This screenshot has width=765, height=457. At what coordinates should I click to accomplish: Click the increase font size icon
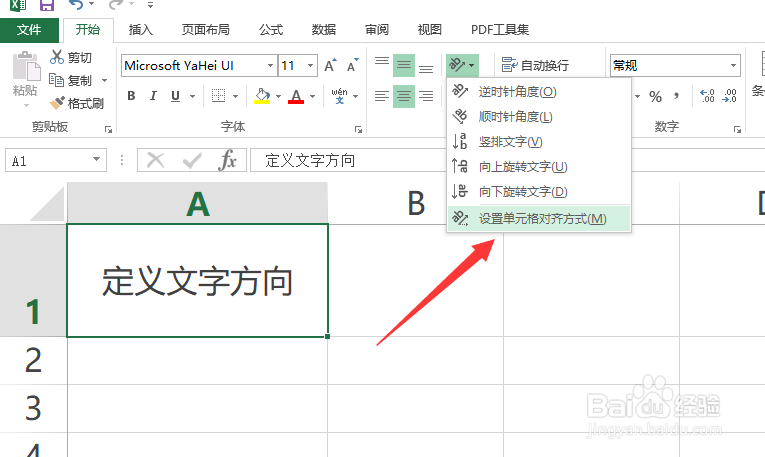coord(330,65)
